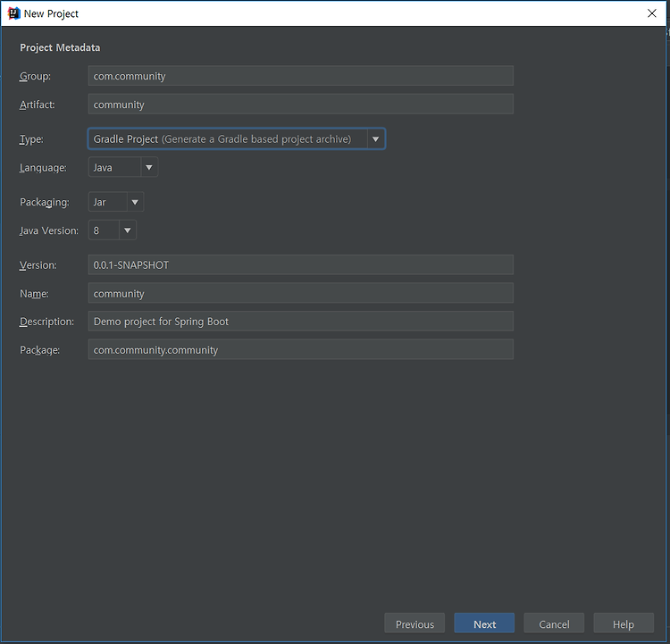The width and height of the screenshot is (670, 644).
Task: Click the Java Version: label
Action: click(x=49, y=230)
